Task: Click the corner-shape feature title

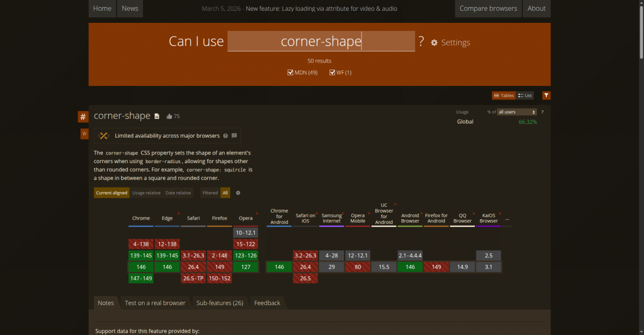Action: pyautogui.click(x=122, y=116)
